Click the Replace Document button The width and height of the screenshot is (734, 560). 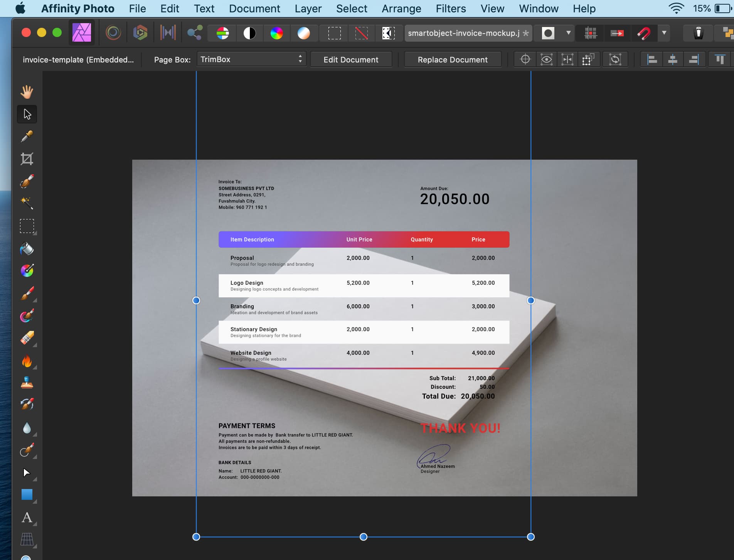452,60
